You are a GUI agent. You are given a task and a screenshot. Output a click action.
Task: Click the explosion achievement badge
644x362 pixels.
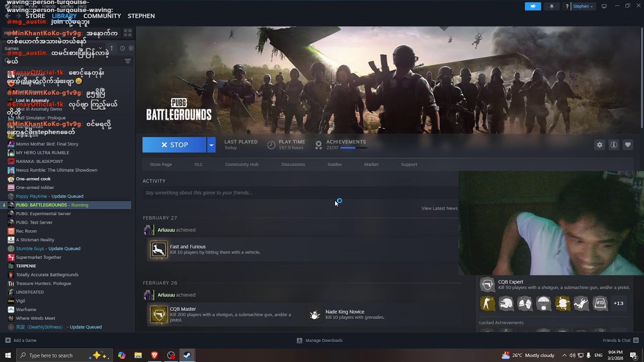coord(562,303)
